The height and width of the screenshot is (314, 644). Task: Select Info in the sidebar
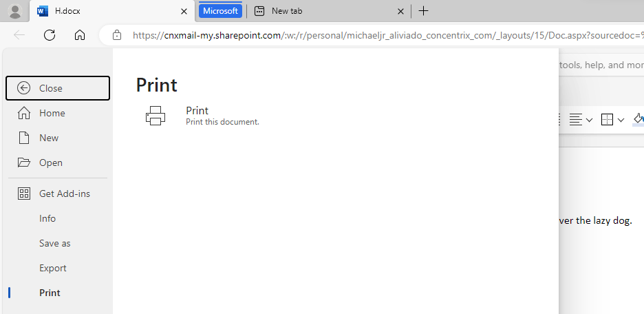(58, 218)
